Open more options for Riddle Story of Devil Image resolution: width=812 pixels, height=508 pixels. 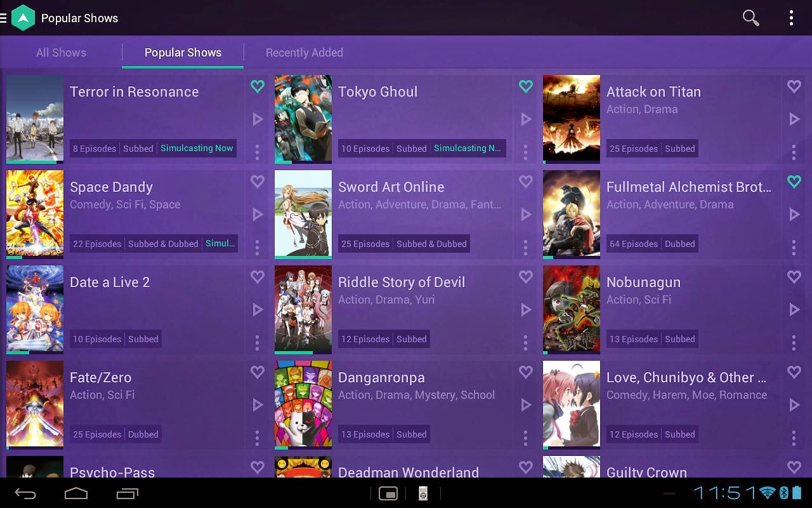(x=525, y=342)
